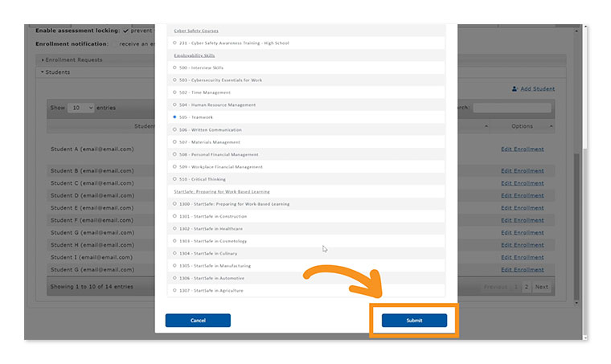The image size is (611, 364).
Task: Click the Submit button
Action: 414,321
